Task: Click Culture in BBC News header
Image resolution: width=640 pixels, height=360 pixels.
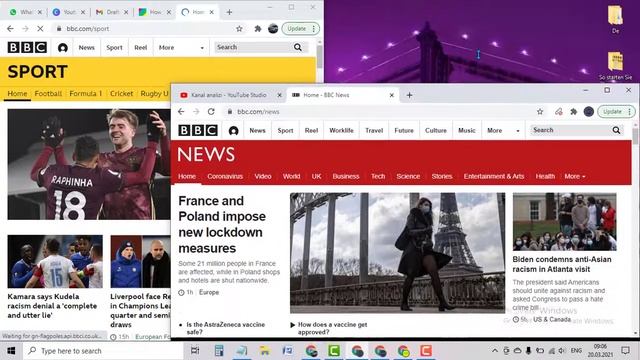Action: pyautogui.click(x=436, y=131)
